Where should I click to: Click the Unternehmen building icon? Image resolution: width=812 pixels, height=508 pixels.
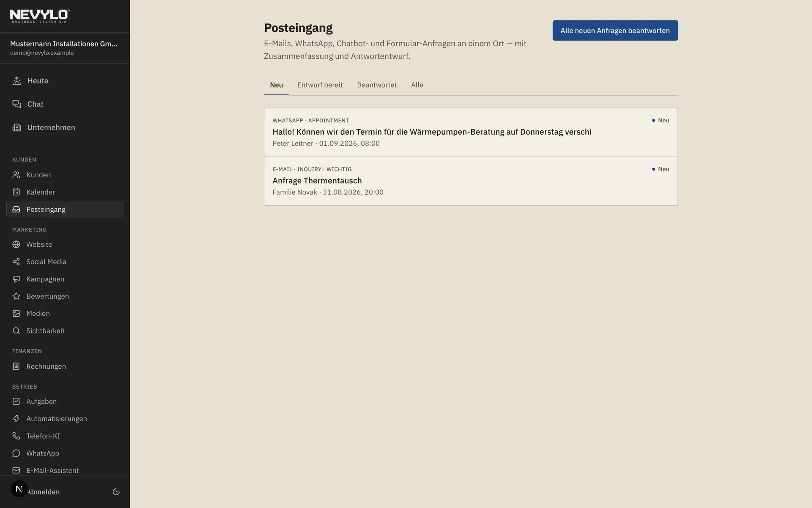click(x=16, y=127)
